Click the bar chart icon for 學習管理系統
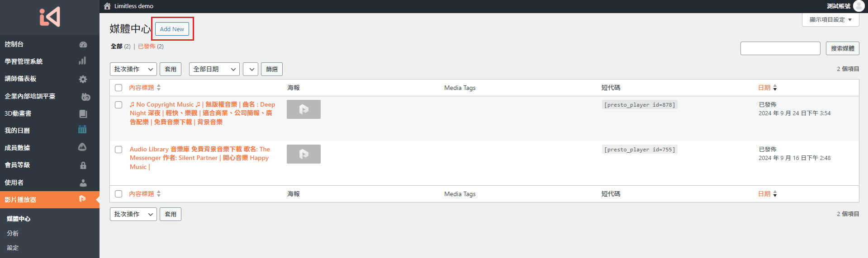This screenshot has width=868, height=258. click(82, 61)
